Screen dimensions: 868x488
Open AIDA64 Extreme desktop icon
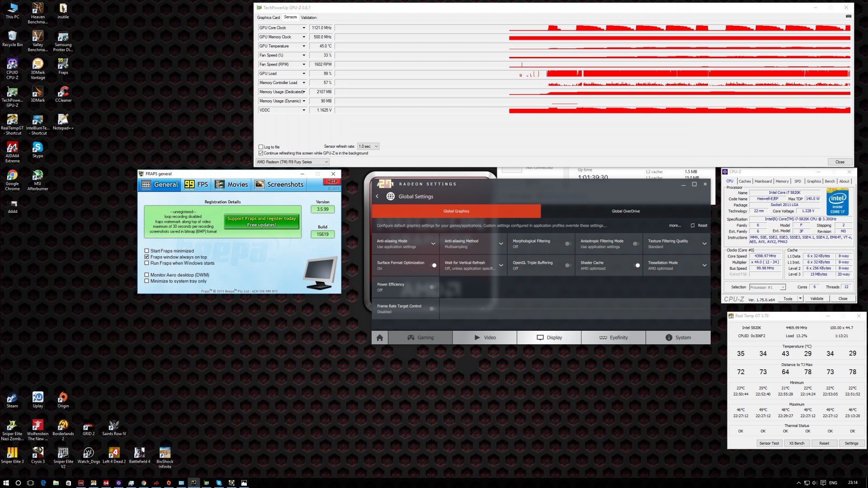click(12, 152)
